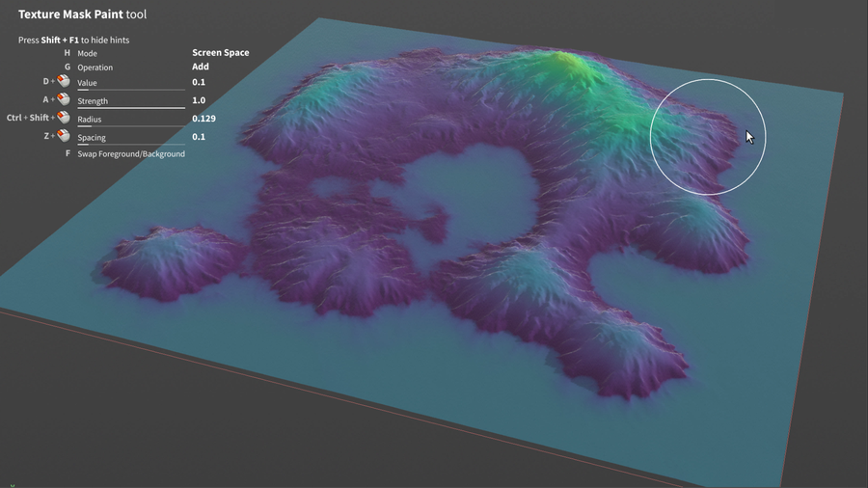Click the 'Press Shift + F1 to hide hints' line
868x488 pixels.
coord(73,40)
